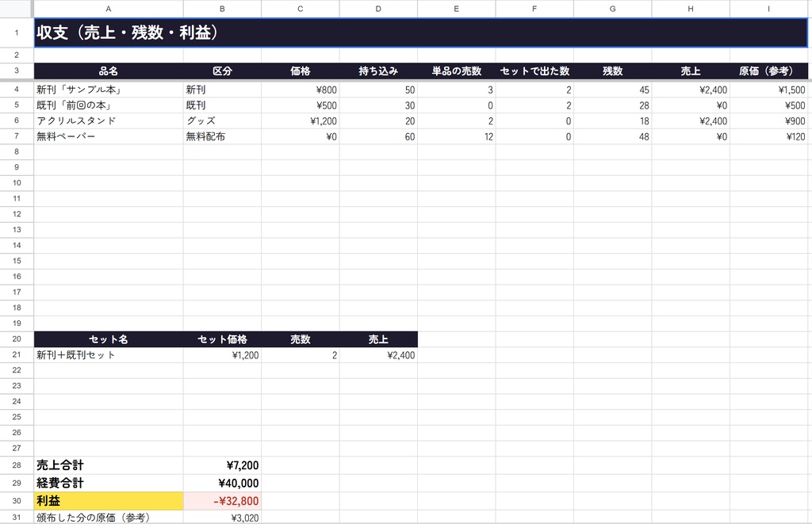Click the 価格 heading cell
812x524 pixels.
click(x=301, y=71)
